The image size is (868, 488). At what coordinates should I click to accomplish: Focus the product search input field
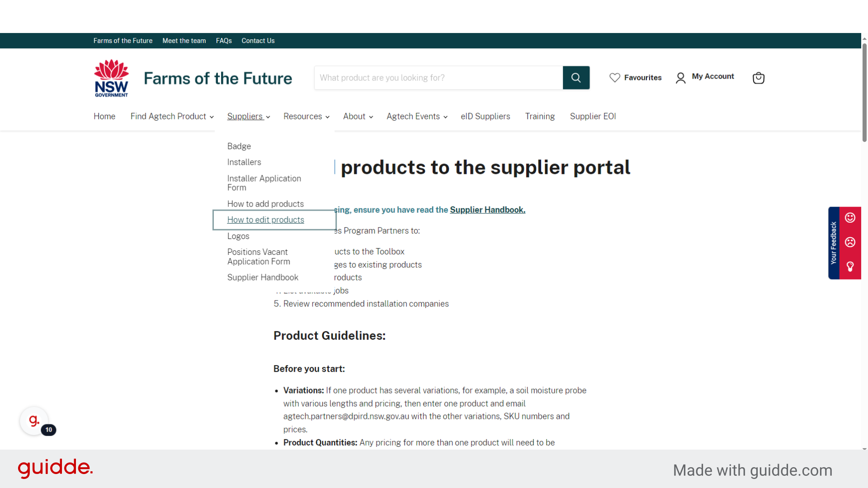(439, 78)
